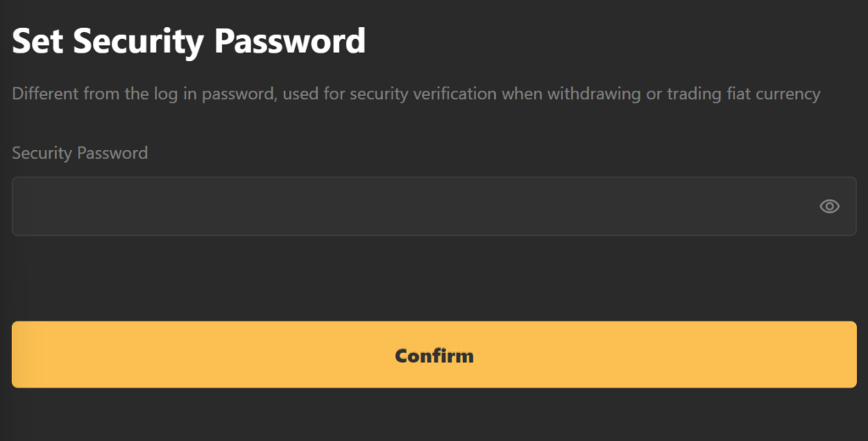Select the 'Set Security Password' heading
This screenshot has width=868, height=441.
point(189,41)
